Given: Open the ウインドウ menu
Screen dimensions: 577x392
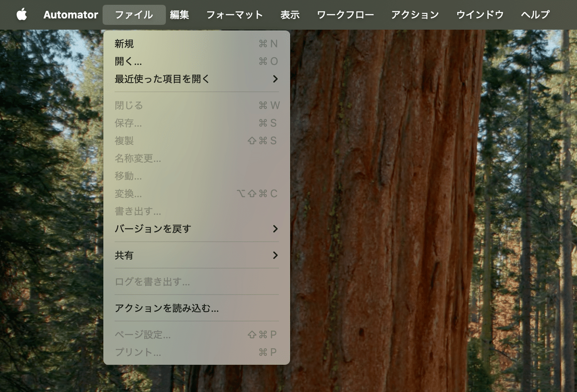Looking at the screenshot, I should click(480, 14).
